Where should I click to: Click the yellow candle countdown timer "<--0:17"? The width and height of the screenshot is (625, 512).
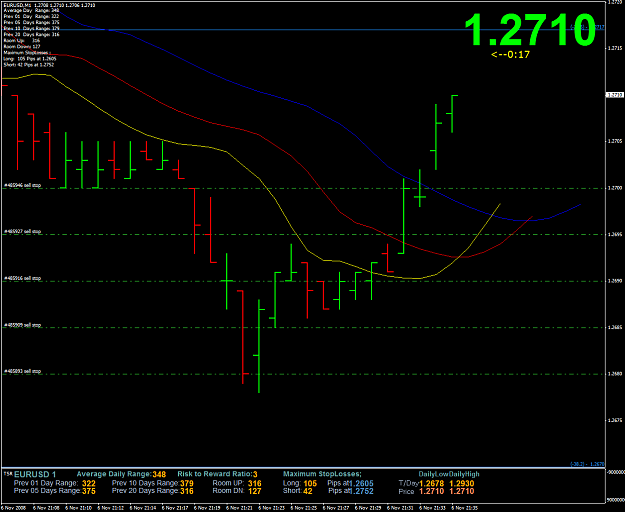click(511, 55)
